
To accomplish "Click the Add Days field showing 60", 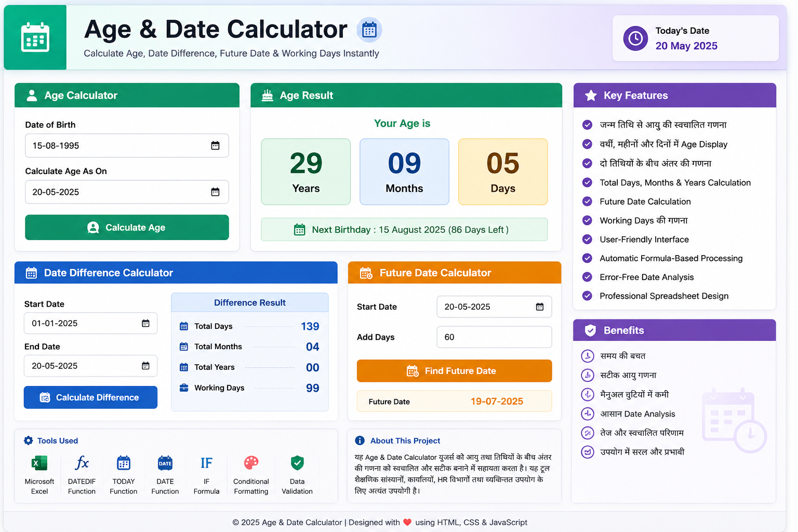I will coord(494,337).
